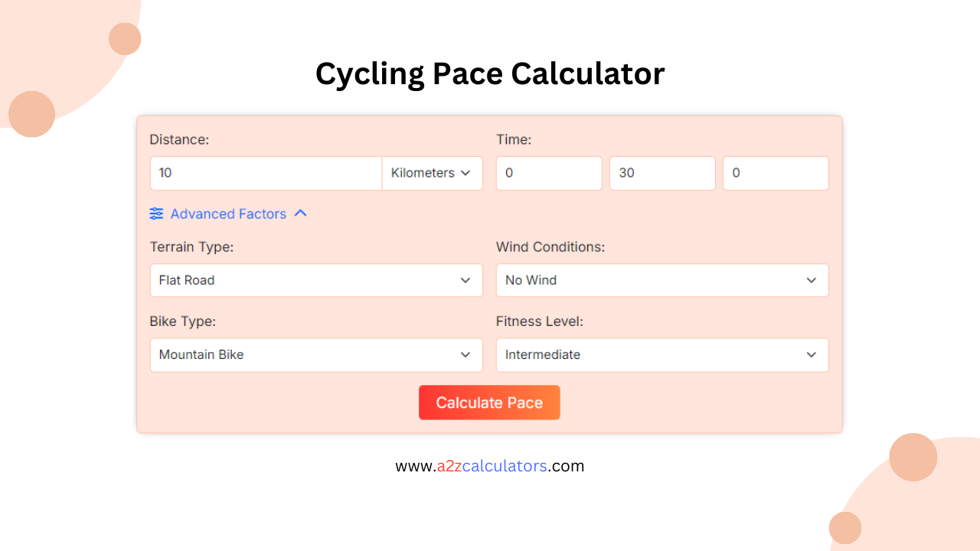Click the chevron icon on the Wind Conditions selector
Screen dimensions: 980x551
[812, 280]
